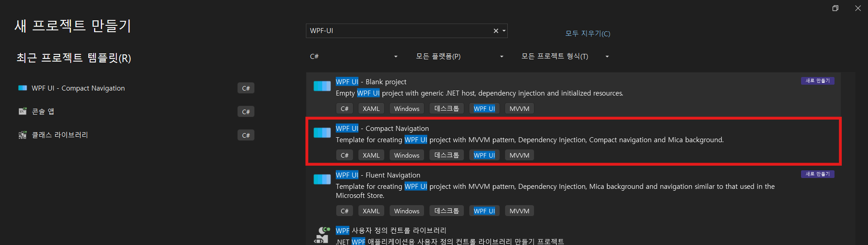The height and width of the screenshot is (245, 868).
Task: Click the 콘솔 앱 recent template icon
Action: click(23, 111)
